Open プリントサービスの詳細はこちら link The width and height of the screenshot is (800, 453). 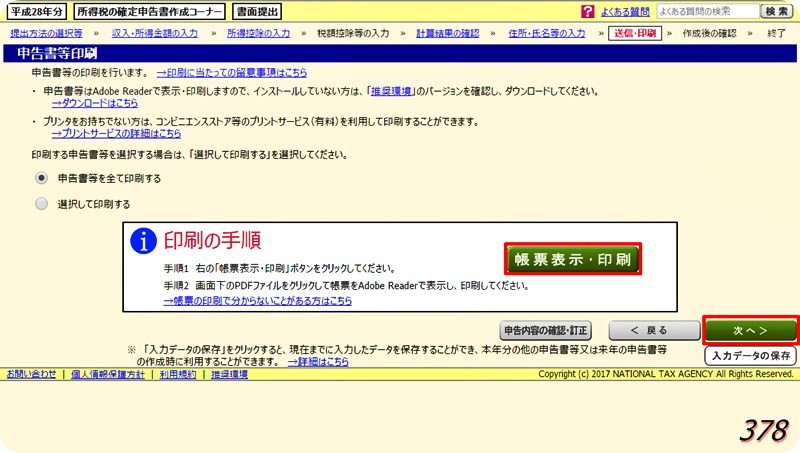(116, 134)
